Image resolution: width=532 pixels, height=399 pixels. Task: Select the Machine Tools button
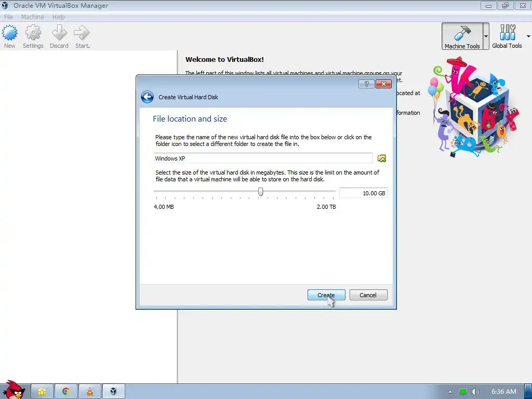pos(462,36)
